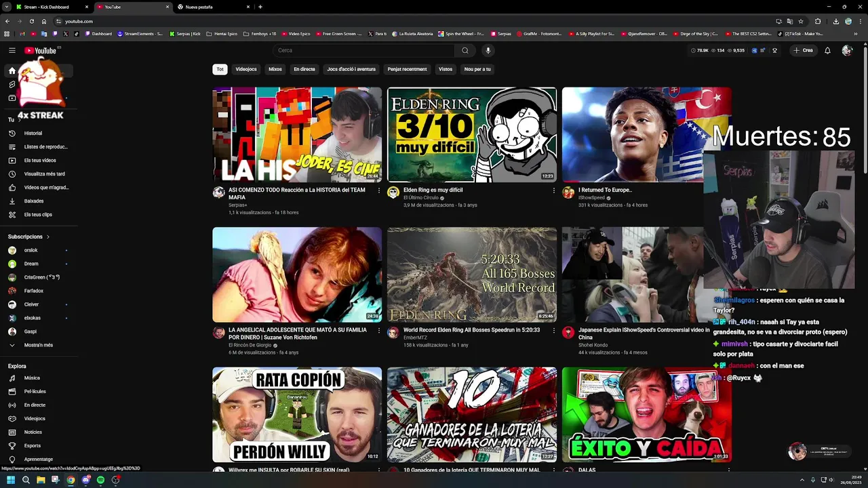
Task: Select the Videojocs filter chip
Action: [246, 69]
